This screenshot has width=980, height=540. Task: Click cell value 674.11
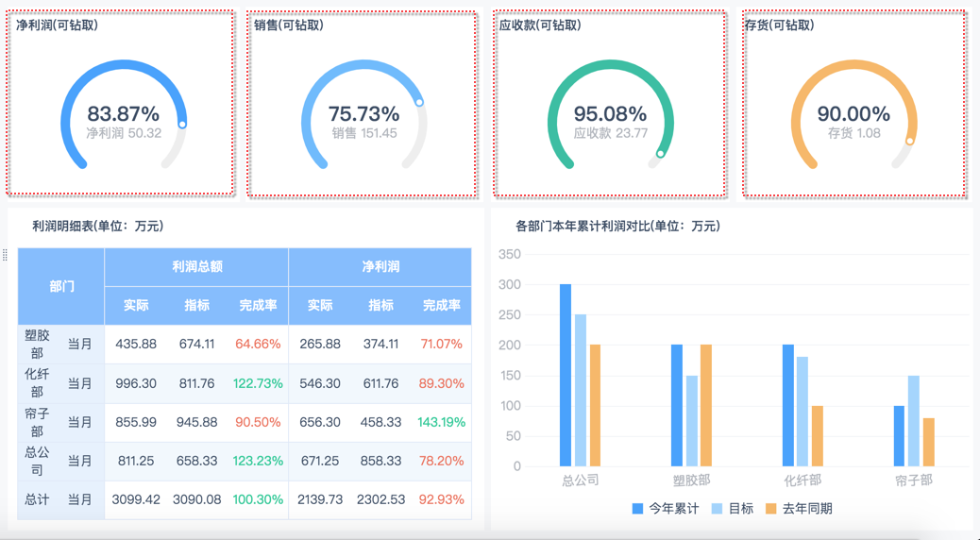[197, 345]
